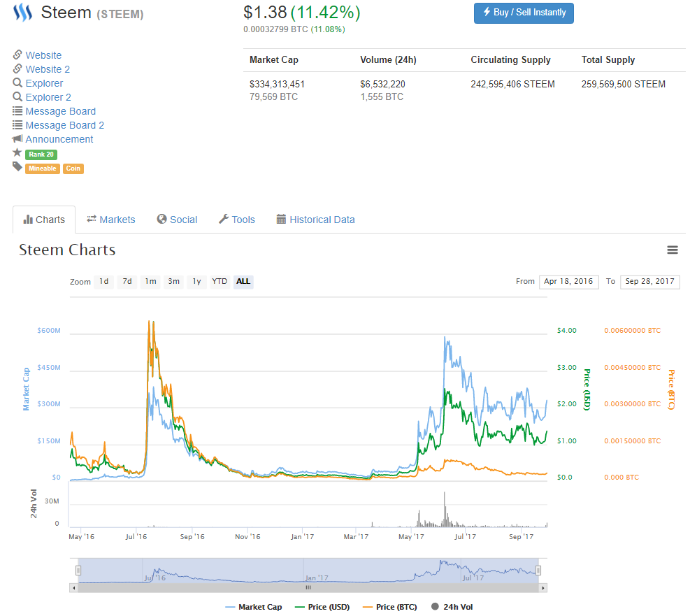Image resolution: width=690 pixels, height=616 pixels.
Task: Set chart zoom to 1y
Action: click(196, 282)
